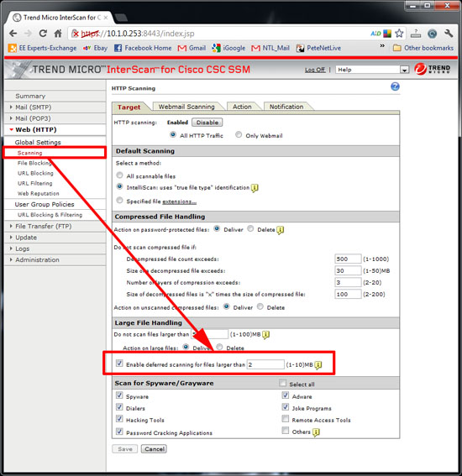
Task: Open info icon next to Others
Action: coord(316,432)
